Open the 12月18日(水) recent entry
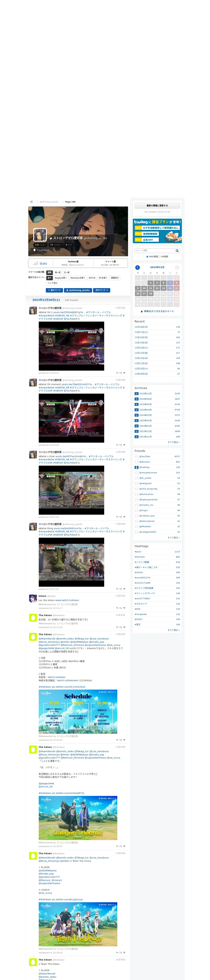This screenshot has height=980, width=210. pos(141,327)
